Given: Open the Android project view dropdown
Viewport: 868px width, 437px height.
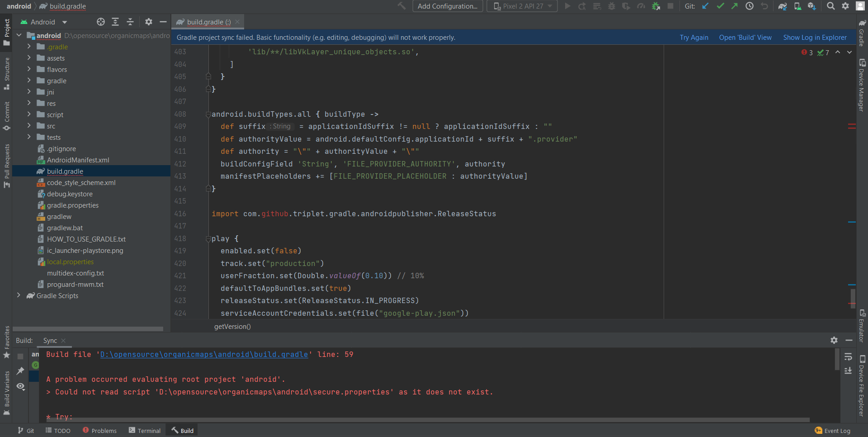Looking at the screenshot, I should pos(44,22).
